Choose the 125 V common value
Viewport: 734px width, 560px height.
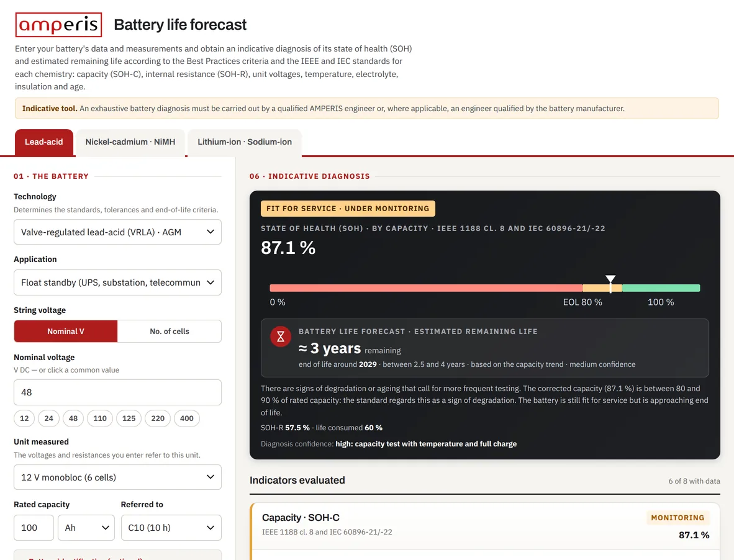point(129,418)
